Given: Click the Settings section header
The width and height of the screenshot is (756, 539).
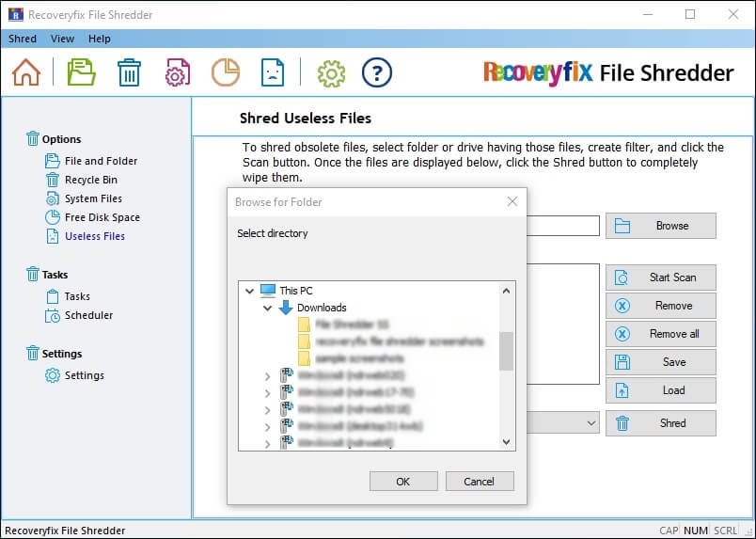Looking at the screenshot, I should (x=54, y=354).
